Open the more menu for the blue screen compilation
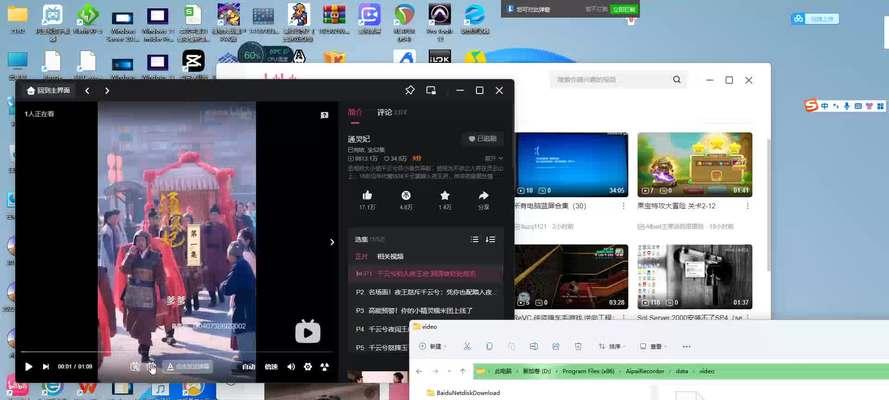This screenshot has width=889, height=400. point(623,206)
